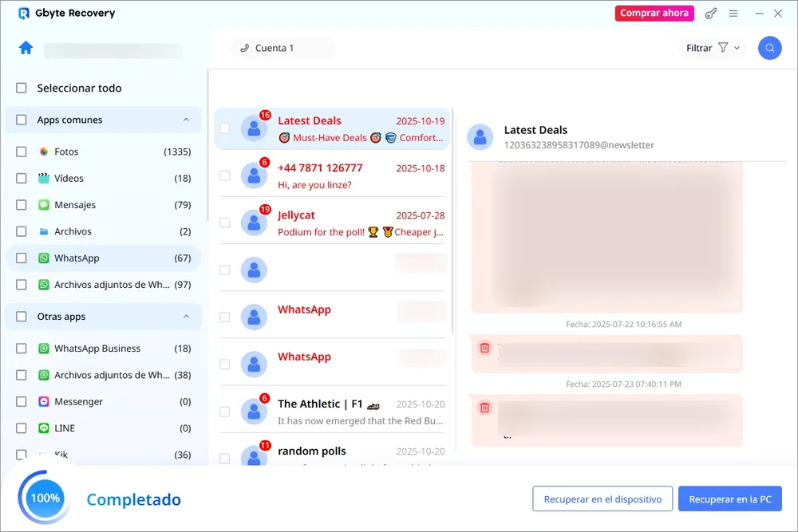Click the 100% completion progress circle
798x532 pixels.
click(43, 498)
